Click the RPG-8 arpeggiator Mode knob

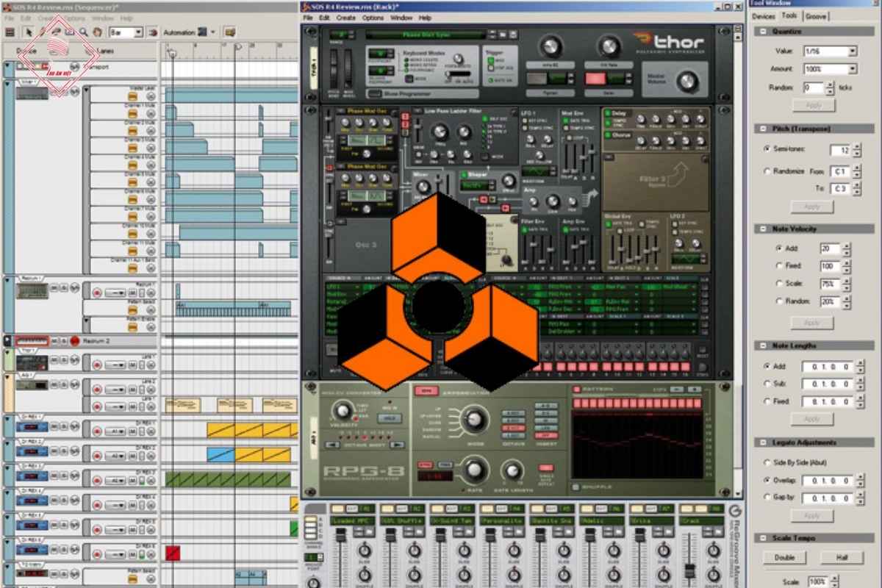pos(475,420)
